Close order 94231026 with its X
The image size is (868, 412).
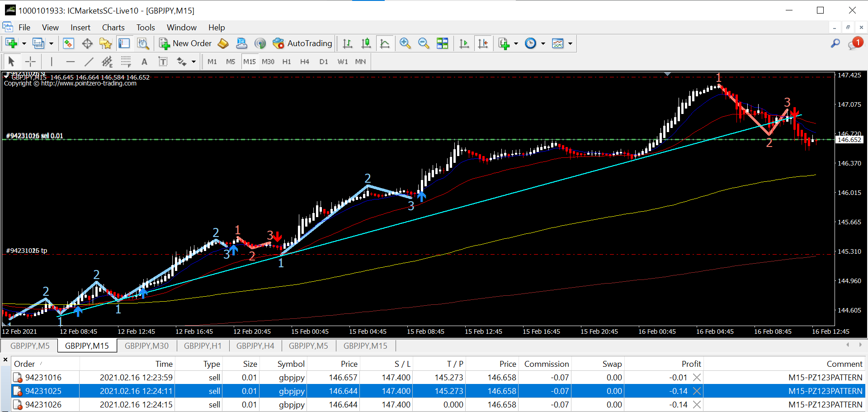(x=697, y=404)
